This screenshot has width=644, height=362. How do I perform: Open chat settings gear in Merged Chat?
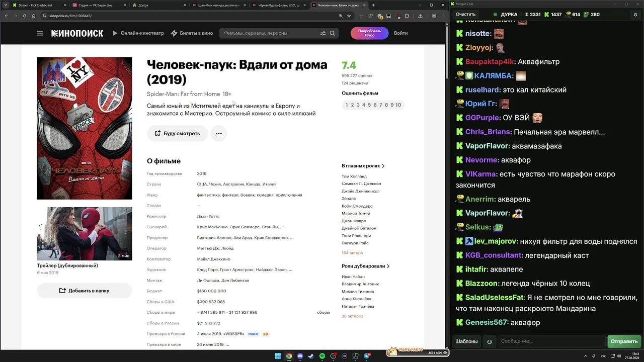(x=635, y=15)
